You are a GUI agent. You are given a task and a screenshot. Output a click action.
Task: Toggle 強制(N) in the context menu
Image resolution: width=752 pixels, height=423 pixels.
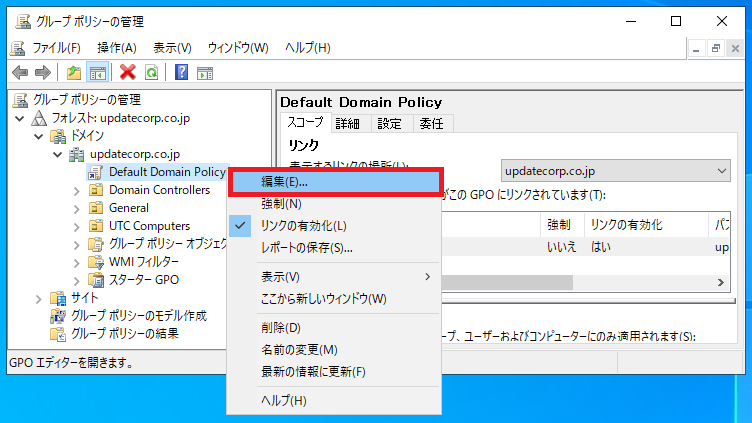(281, 204)
